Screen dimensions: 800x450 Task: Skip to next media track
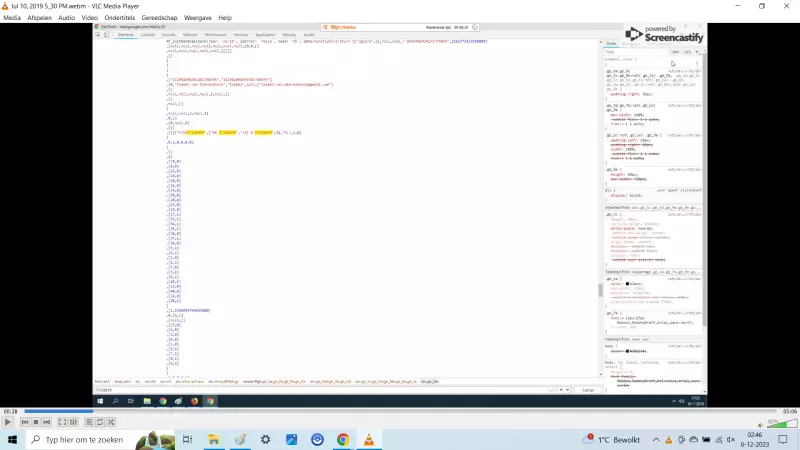coord(47,423)
